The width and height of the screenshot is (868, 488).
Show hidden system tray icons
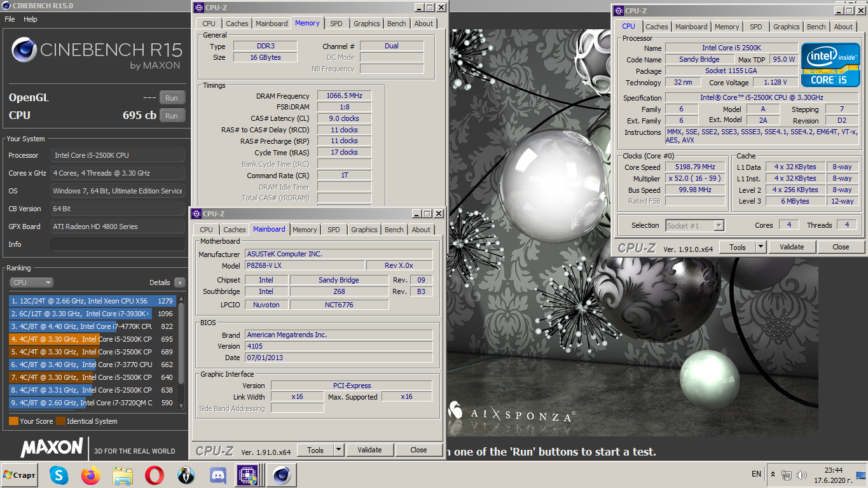tap(773, 475)
